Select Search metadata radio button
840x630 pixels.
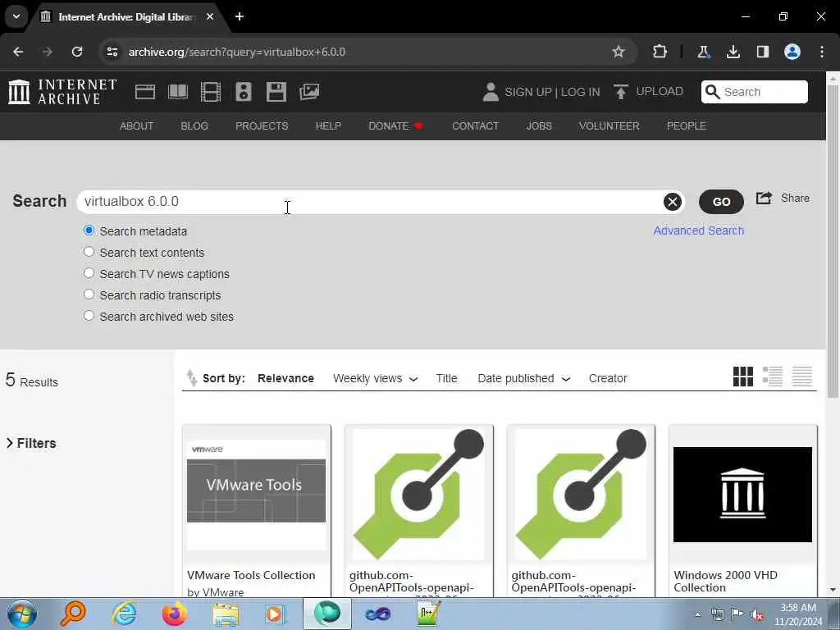pos(89,231)
